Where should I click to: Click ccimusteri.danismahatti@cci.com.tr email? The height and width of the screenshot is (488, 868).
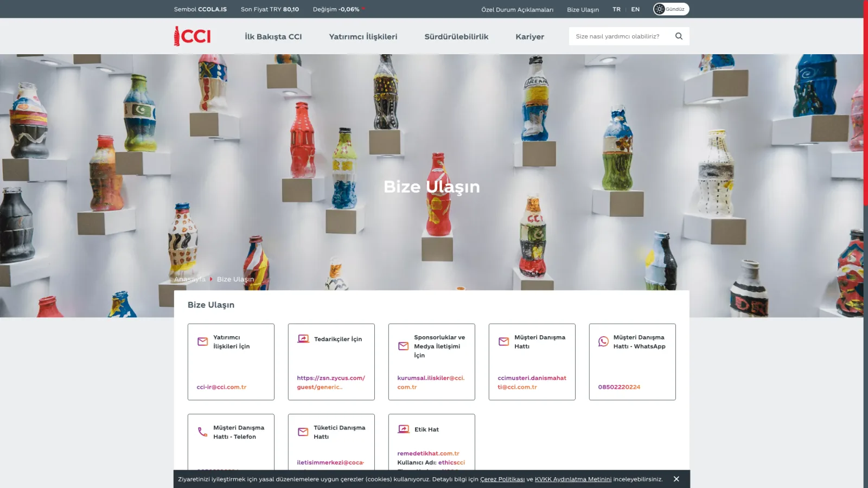tap(532, 382)
